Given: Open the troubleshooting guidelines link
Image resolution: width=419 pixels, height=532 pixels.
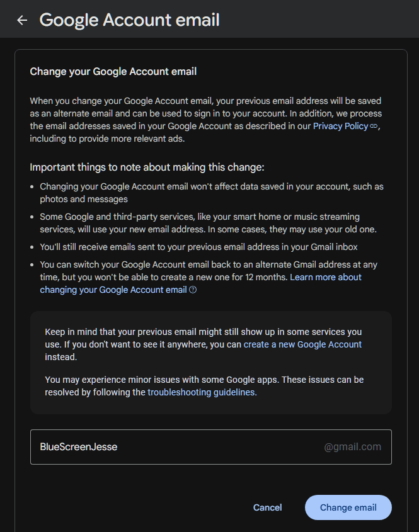Looking at the screenshot, I should [x=200, y=392].
